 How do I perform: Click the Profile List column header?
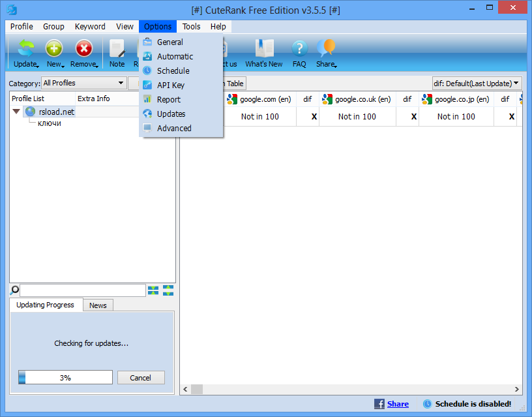click(x=42, y=99)
